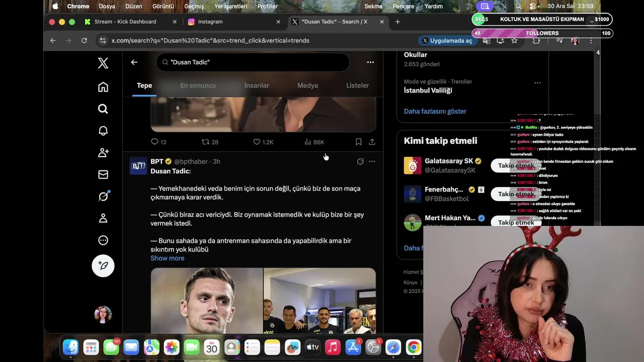Open Grok icon in the X sidebar

pos(103,197)
